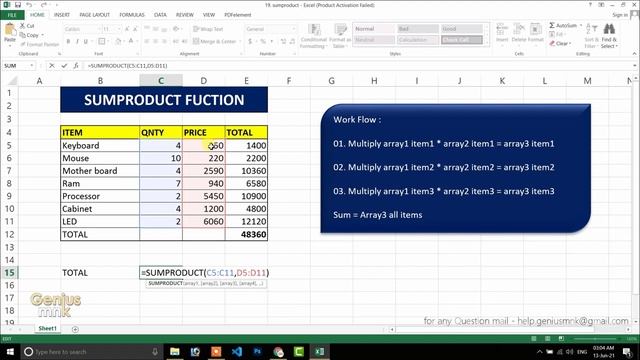Apply the Bad cell style
640x360 pixels.
coord(418,29)
